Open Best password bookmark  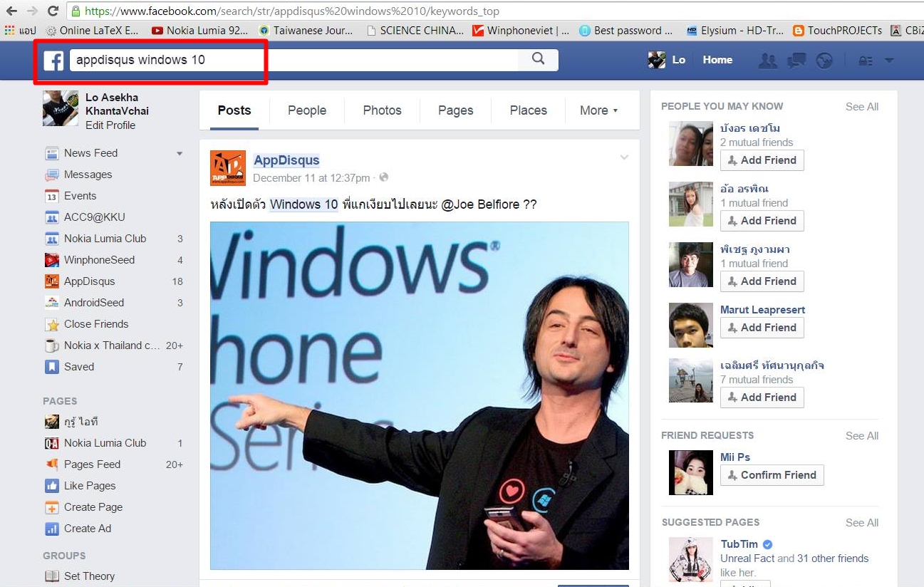[626, 31]
